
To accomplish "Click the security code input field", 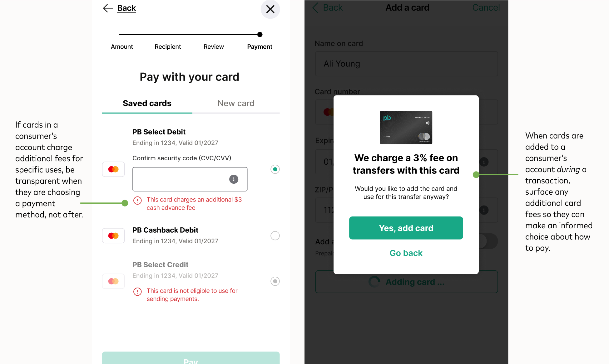I will tap(190, 179).
